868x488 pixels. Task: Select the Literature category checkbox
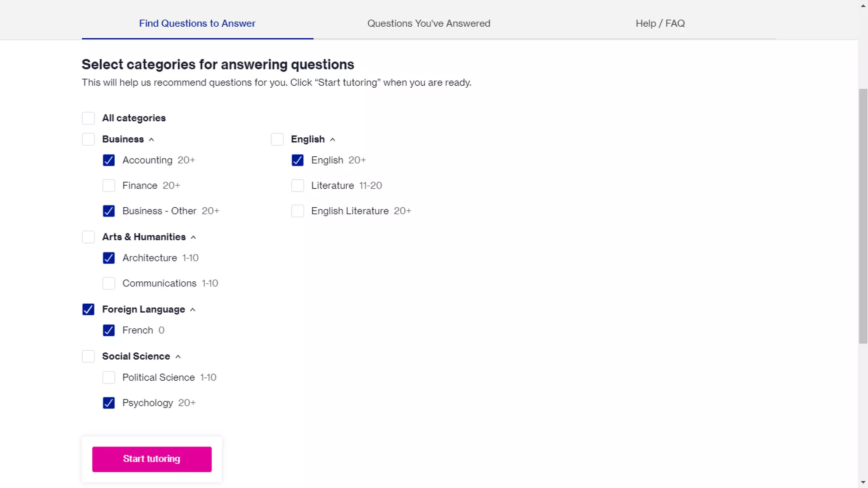(298, 186)
